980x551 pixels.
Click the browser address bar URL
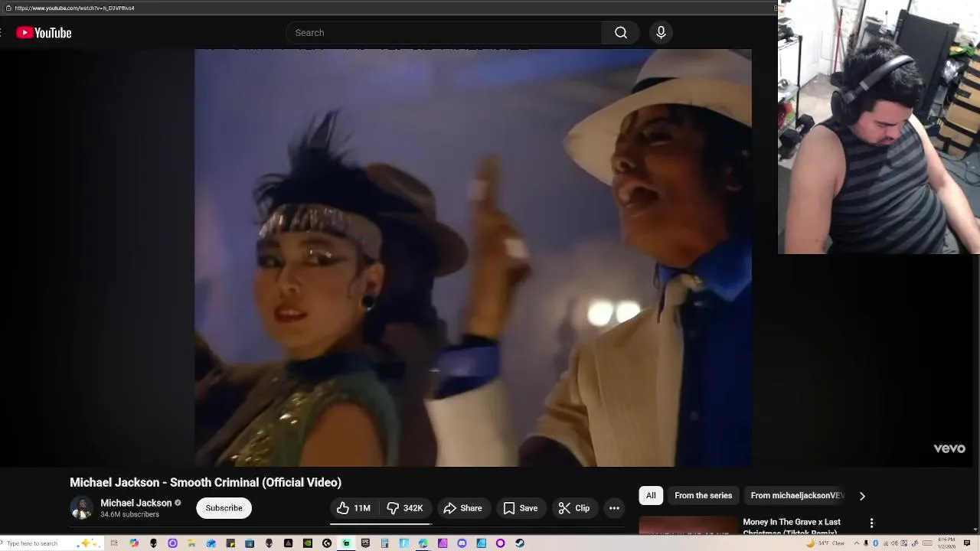click(x=74, y=8)
